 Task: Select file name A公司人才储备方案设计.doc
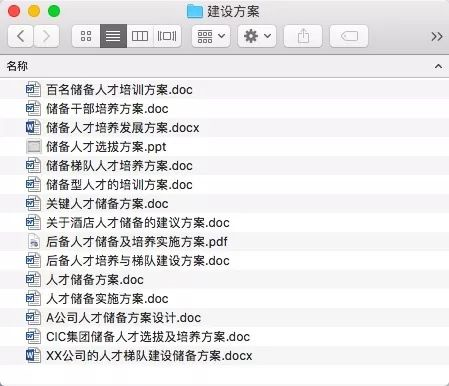click(x=123, y=318)
